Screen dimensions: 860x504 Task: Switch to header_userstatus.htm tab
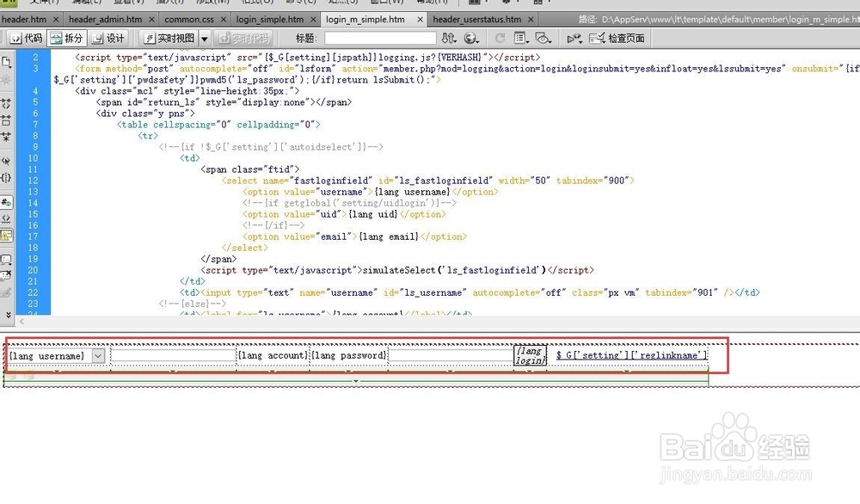[x=477, y=19]
